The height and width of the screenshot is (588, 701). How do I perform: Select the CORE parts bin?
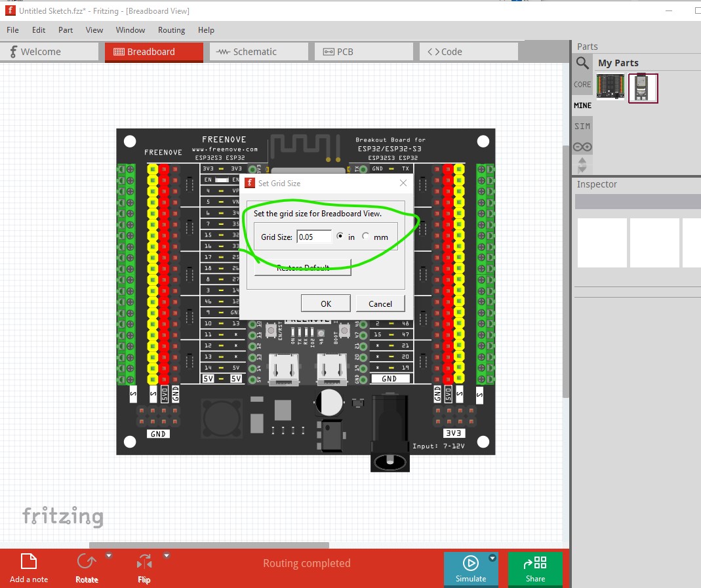point(582,85)
